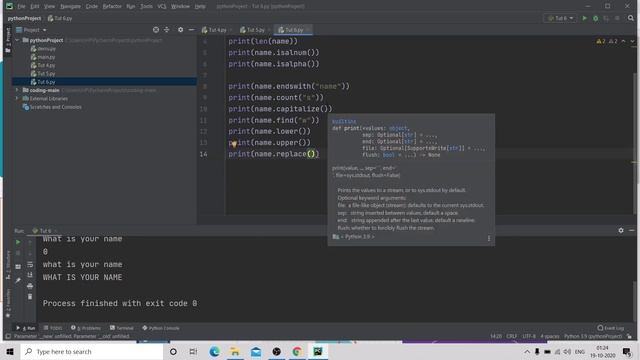Screen dimensions: 640x360
Task: Open the Edit menu
Action: point(35,6)
